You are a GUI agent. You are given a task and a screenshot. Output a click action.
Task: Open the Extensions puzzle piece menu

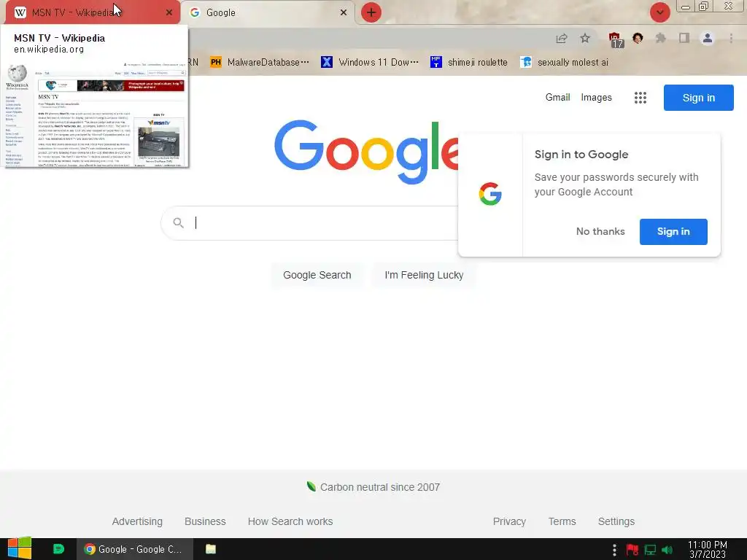click(661, 38)
